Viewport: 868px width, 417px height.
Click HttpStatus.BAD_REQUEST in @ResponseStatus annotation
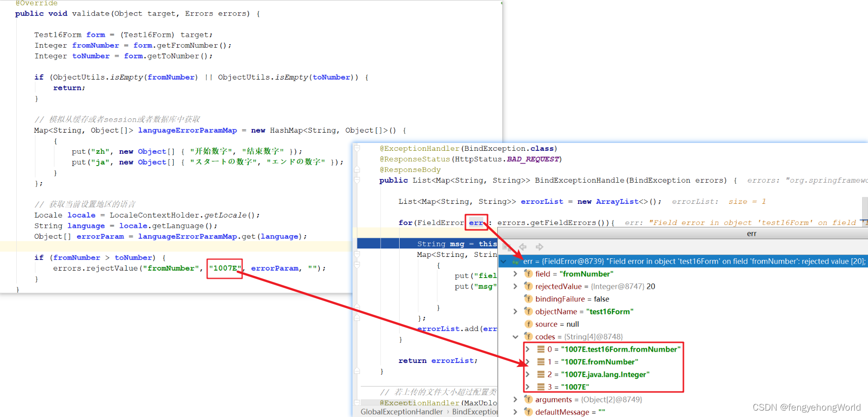tap(508, 159)
